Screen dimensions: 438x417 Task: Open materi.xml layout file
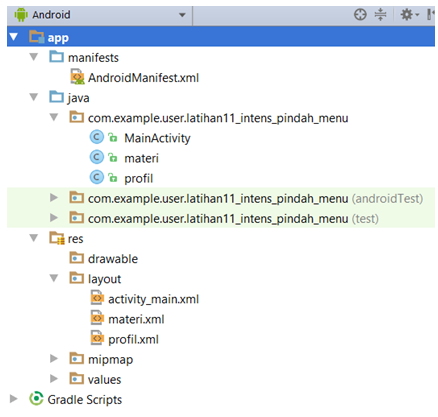point(136,320)
